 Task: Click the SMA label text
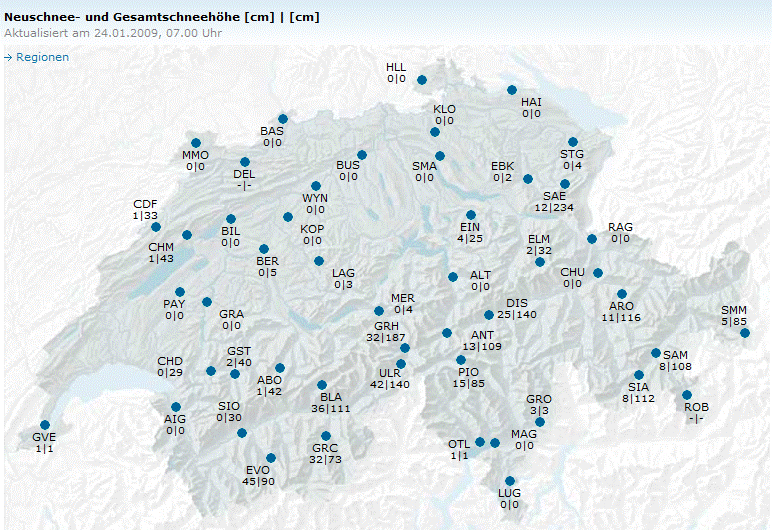tap(424, 166)
